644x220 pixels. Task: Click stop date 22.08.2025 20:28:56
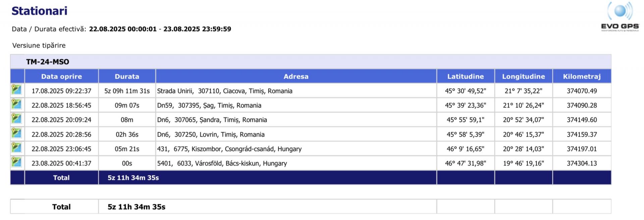61,134
